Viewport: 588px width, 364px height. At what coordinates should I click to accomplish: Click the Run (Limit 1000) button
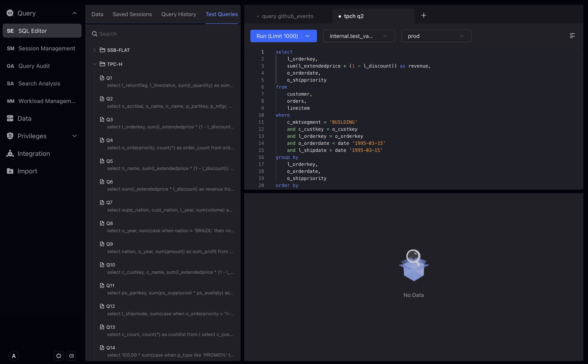[x=277, y=36]
